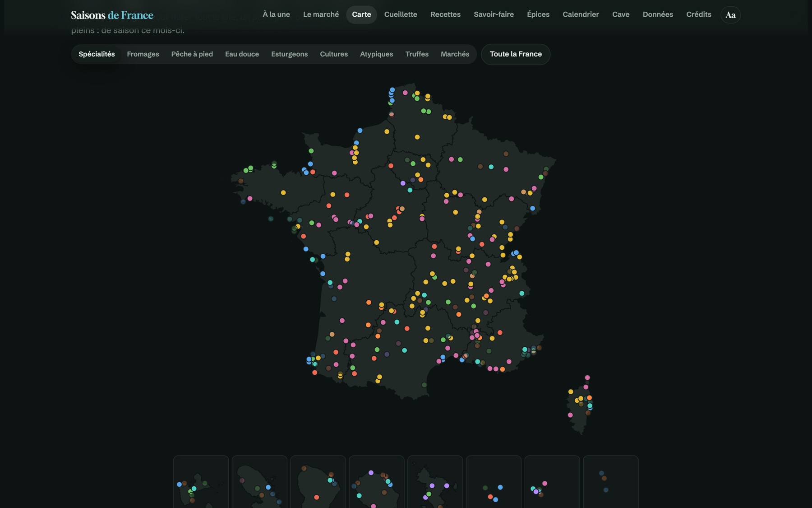This screenshot has height=508, width=812.
Task: Open Savoir-faire section
Action: click(494, 14)
